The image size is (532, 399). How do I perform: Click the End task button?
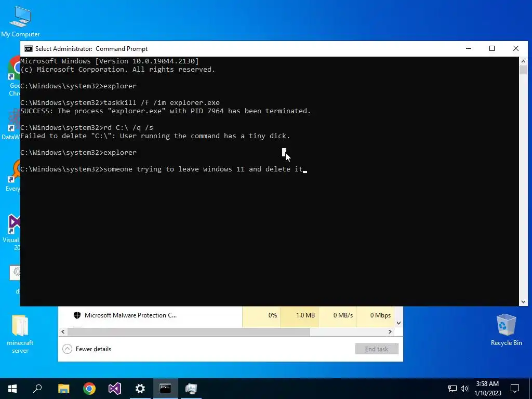377,349
